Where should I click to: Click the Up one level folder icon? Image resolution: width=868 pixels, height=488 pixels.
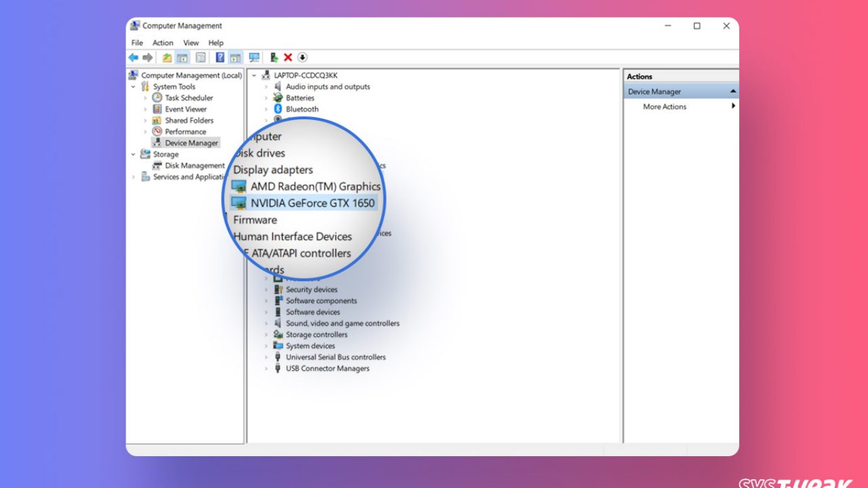[x=167, y=58]
